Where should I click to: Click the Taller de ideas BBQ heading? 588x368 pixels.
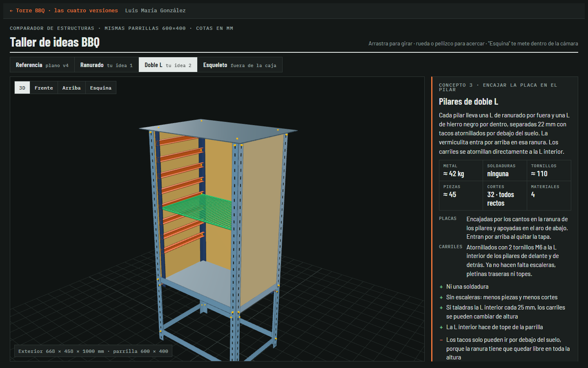point(55,42)
